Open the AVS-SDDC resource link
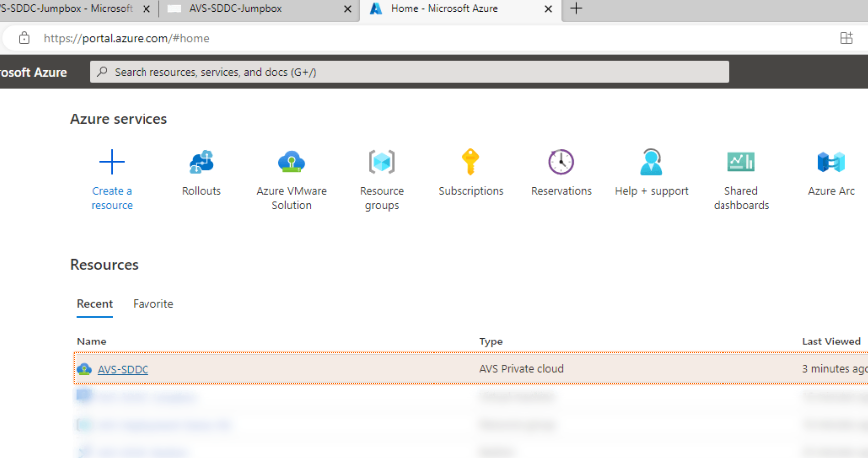This screenshot has height=458, width=868. click(123, 369)
